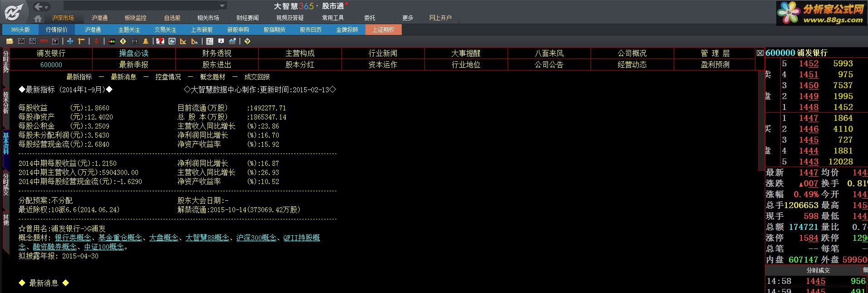The width and height of the screenshot is (868, 293).
Task: Open the news page layout icon
Action: click(210, 41)
